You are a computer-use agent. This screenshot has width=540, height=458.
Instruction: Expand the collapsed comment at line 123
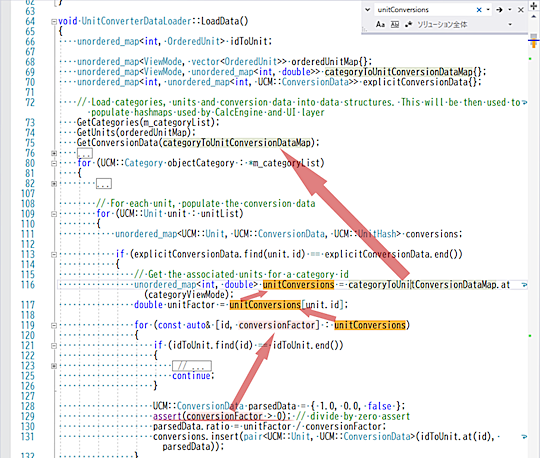pyautogui.click(x=54, y=366)
